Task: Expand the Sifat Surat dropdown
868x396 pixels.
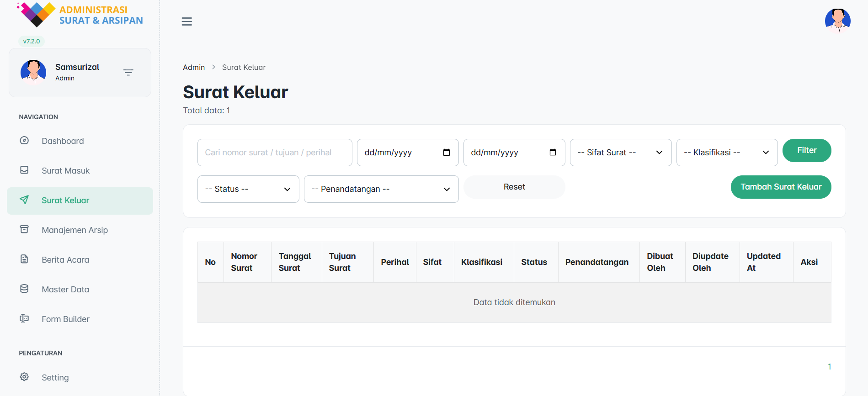Action: [x=620, y=153]
